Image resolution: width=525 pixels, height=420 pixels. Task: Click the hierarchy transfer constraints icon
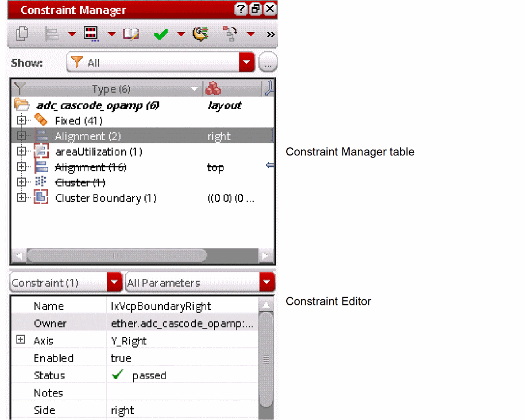(x=230, y=34)
